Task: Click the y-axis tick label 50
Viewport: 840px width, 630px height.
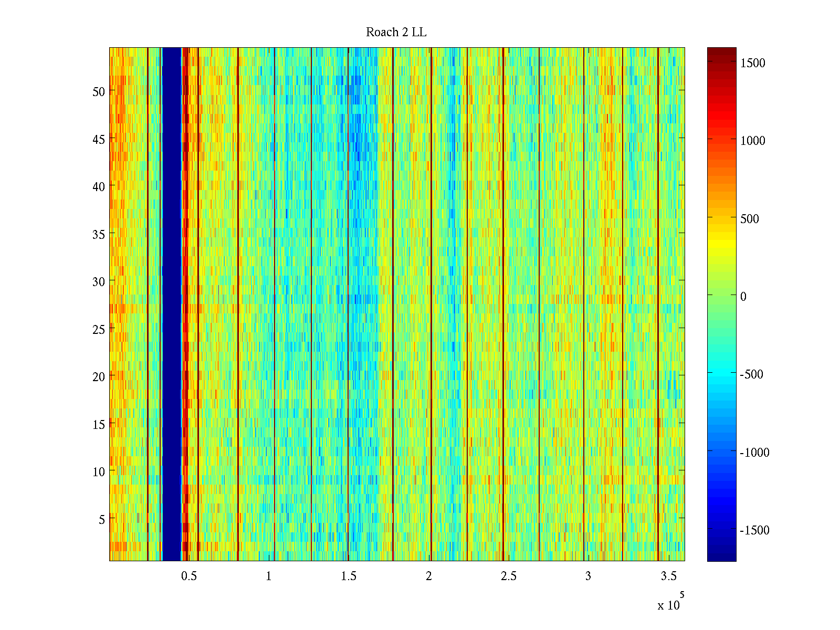Action: point(98,92)
